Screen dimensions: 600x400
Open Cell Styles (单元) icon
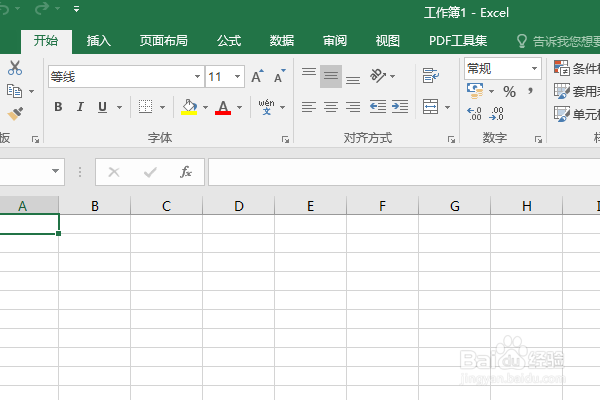pos(562,114)
